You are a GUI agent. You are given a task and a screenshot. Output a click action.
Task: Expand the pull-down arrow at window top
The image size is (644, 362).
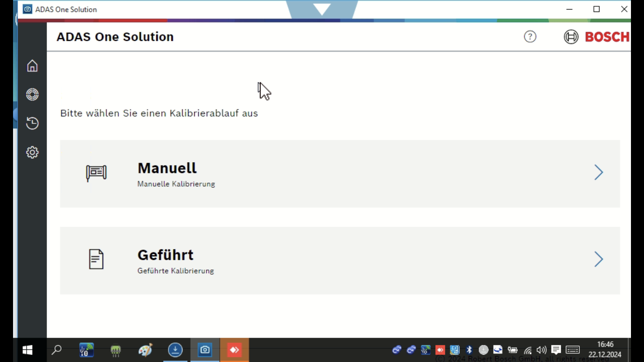click(x=322, y=9)
